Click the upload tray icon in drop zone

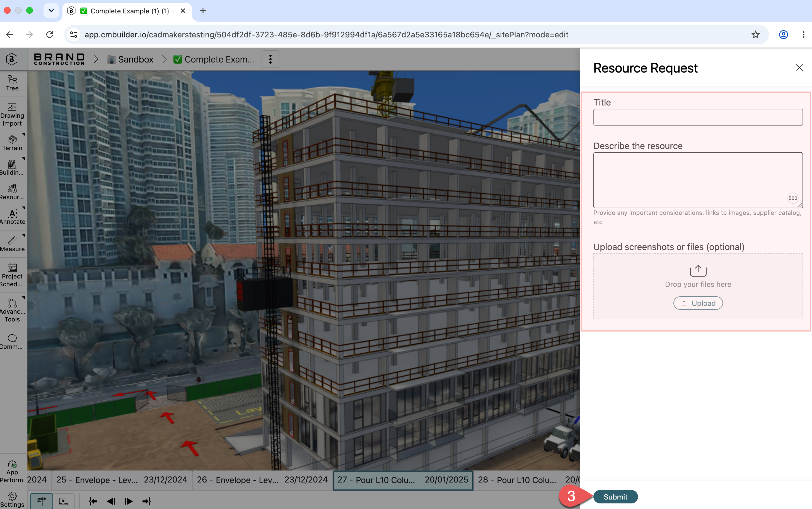(x=698, y=270)
